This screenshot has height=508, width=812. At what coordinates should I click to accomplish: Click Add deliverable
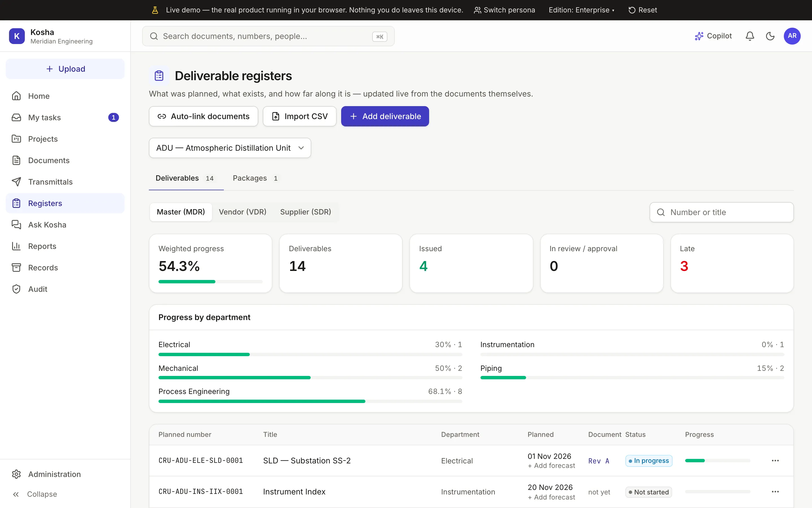pos(385,116)
